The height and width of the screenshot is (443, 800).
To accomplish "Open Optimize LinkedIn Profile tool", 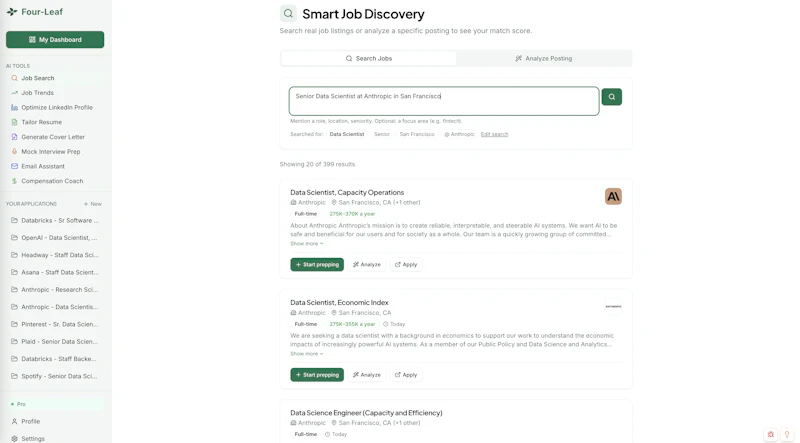I will tap(55, 108).
